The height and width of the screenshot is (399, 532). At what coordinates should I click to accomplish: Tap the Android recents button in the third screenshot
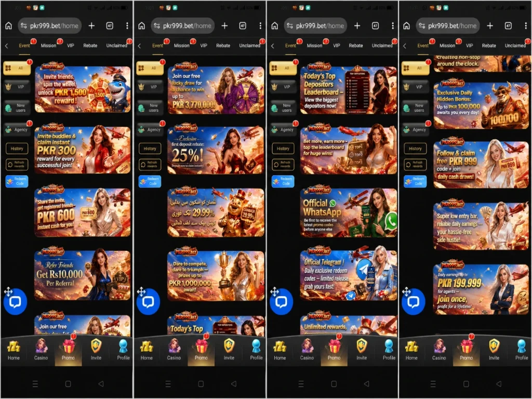point(301,384)
